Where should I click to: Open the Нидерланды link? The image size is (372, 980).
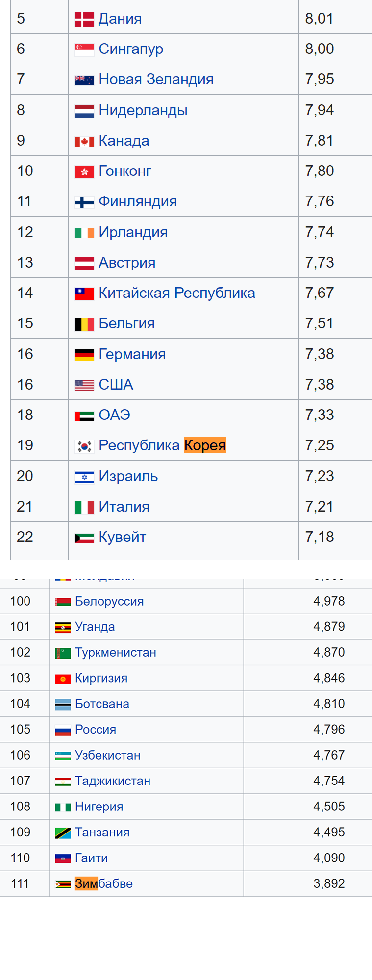pos(143,110)
